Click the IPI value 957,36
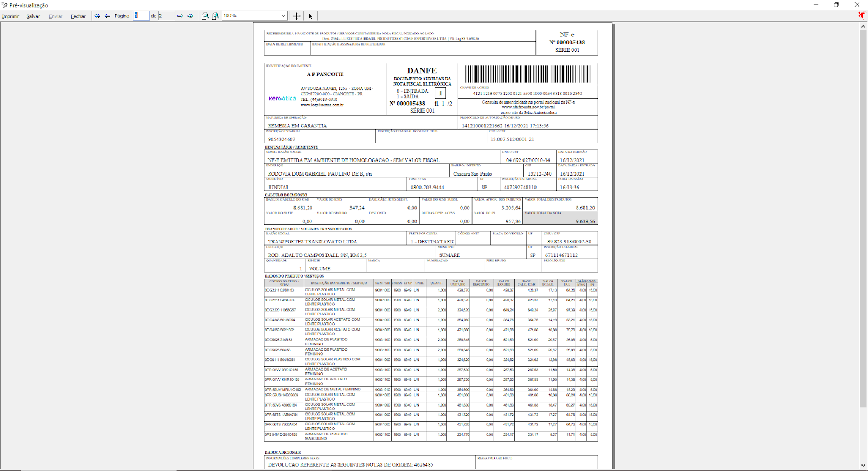 pyautogui.click(x=513, y=221)
